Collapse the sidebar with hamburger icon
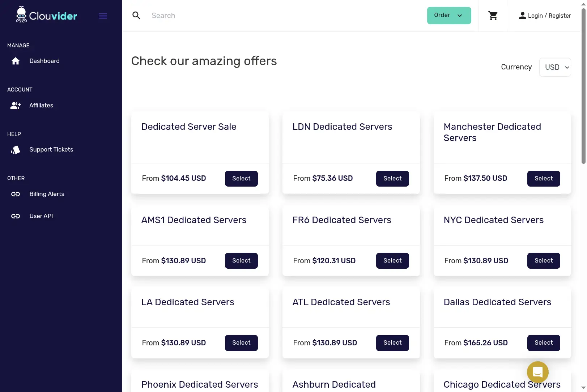The width and height of the screenshot is (587, 392). 103,16
